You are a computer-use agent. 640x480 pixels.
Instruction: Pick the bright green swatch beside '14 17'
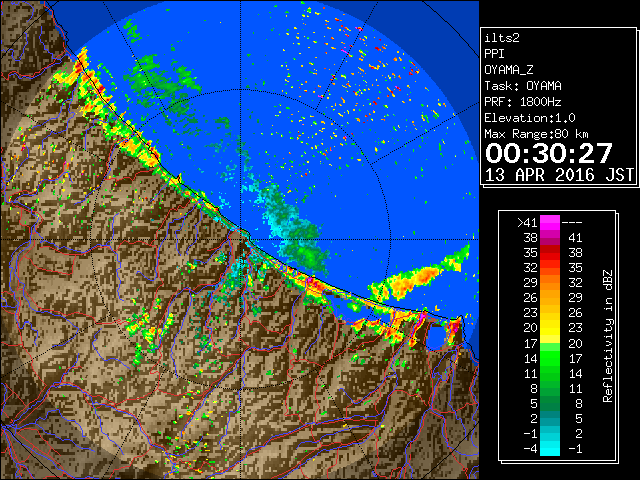550,358
